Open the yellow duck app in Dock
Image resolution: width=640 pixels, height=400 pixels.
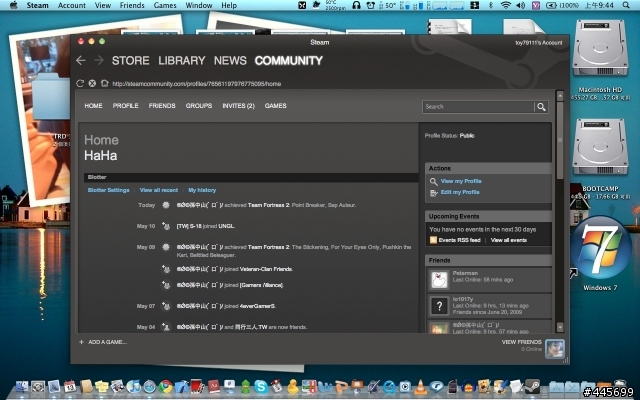tap(293, 386)
